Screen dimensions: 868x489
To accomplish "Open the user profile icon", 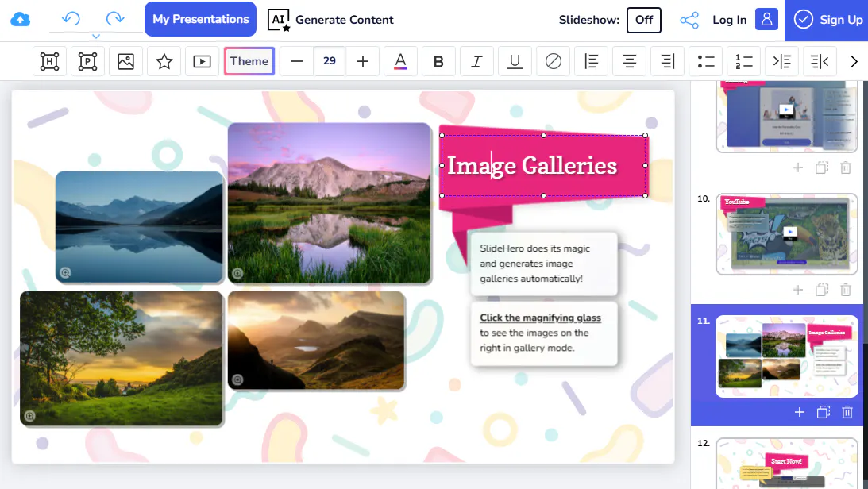I will (x=766, y=19).
